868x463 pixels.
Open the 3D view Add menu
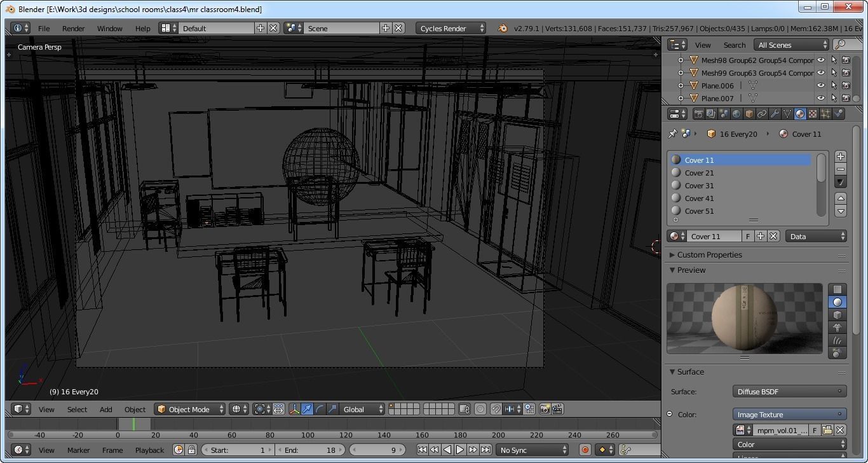[x=105, y=409]
